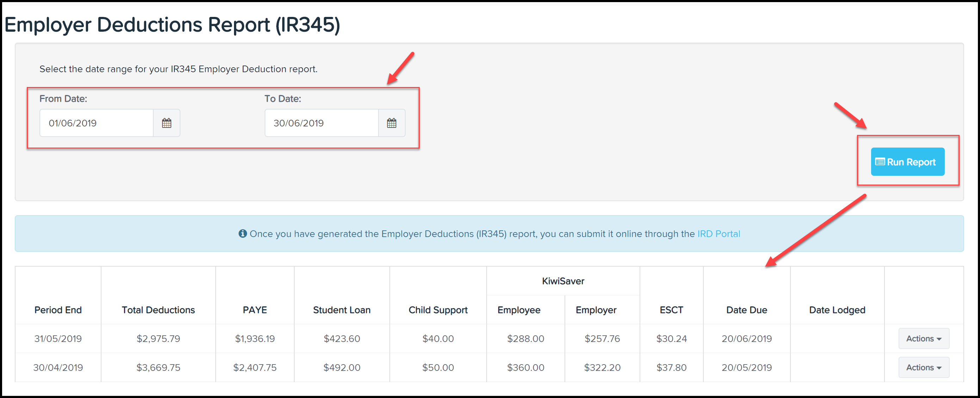Click child support amount $40.00

coord(438,338)
